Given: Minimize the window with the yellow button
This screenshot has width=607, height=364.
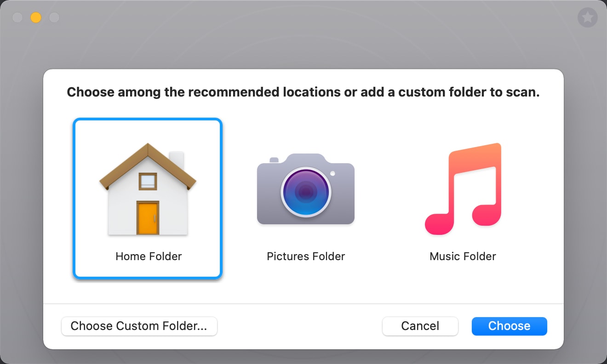Looking at the screenshot, I should (36, 17).
